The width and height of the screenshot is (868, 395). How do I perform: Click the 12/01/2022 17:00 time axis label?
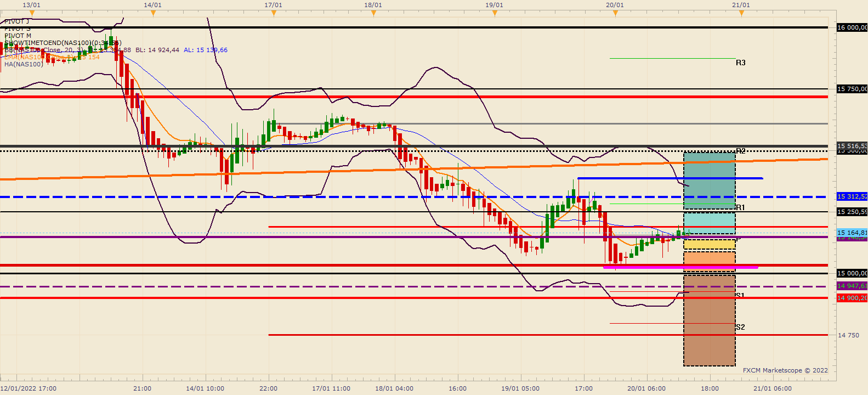click(x=29, y=388)
